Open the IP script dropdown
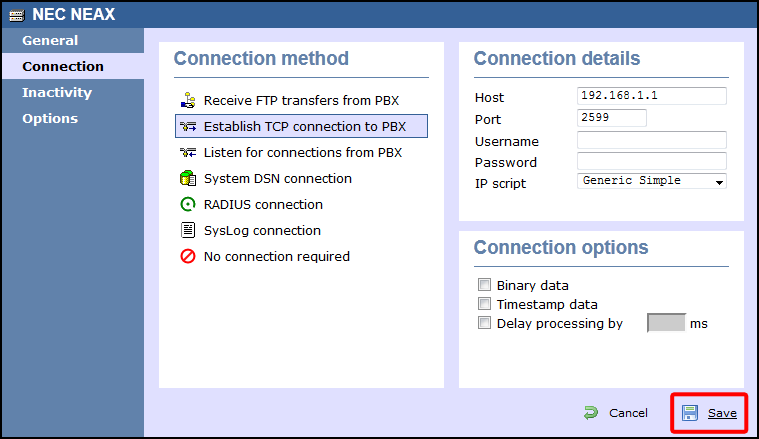The width and height of the screenshot is (759, 439). (x=652, y=181)
